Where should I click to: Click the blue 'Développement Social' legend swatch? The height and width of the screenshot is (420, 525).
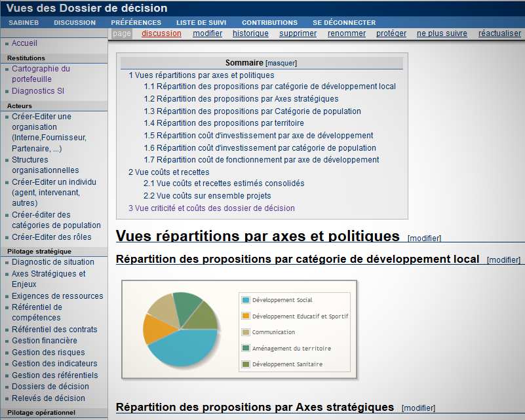[246, 300]
